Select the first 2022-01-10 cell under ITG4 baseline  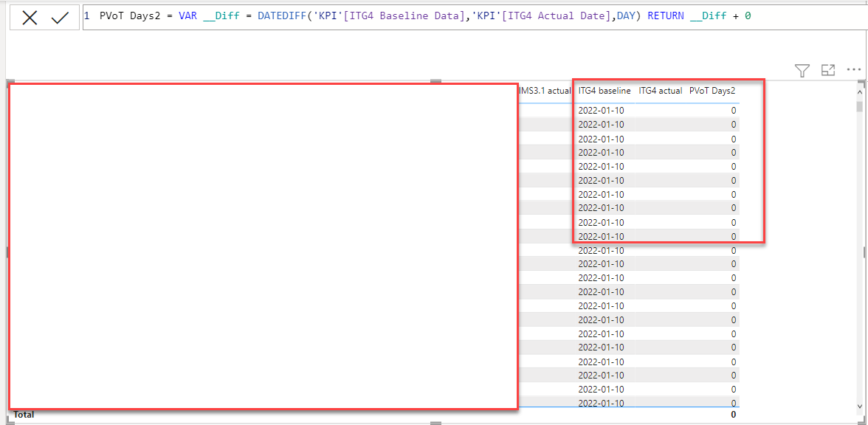click(601, 110)
